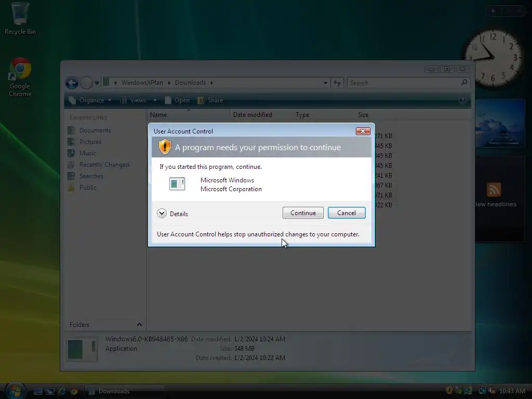Click Downloads in the address breadcrumb

190,83
